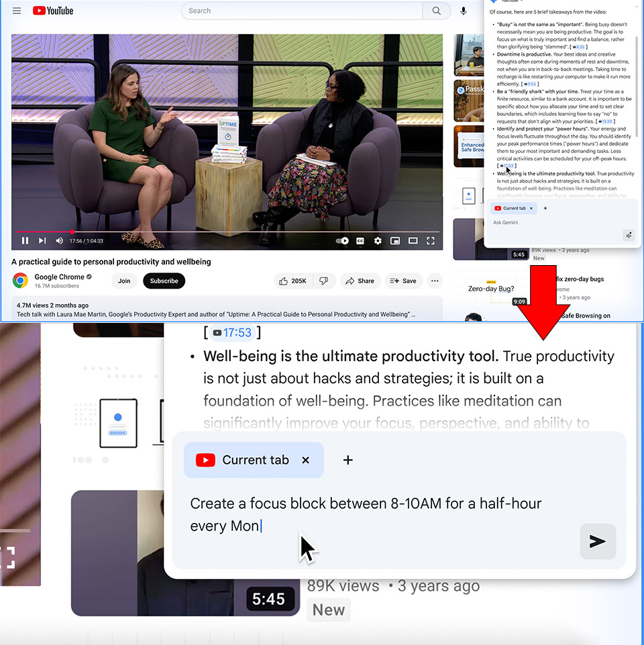Screen dimensions: 644x645
Task: Click the magnifier search button
Action: click(436, 11)
